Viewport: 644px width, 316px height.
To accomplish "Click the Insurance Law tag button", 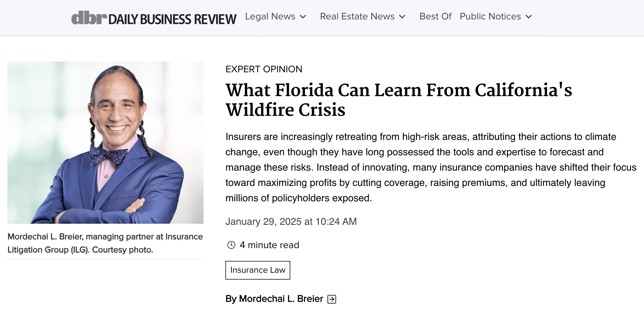I will 258,270.
